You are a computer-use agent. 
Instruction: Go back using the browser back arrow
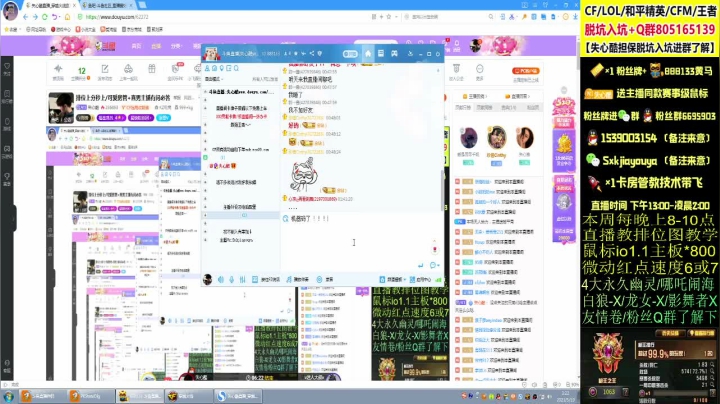pyautogui.click(x=25, y=17)
